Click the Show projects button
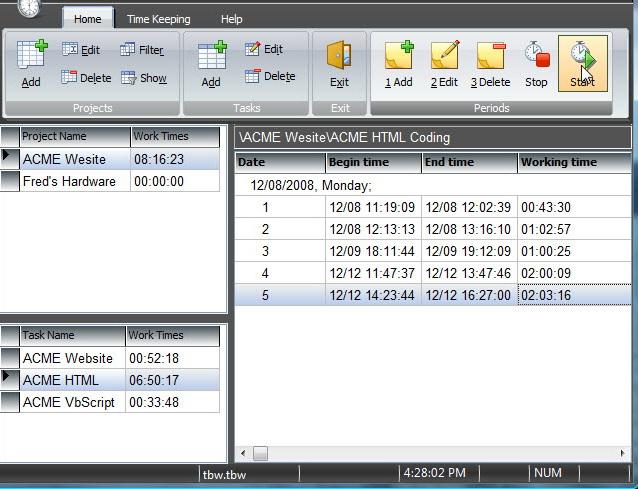 click(144, 77)
